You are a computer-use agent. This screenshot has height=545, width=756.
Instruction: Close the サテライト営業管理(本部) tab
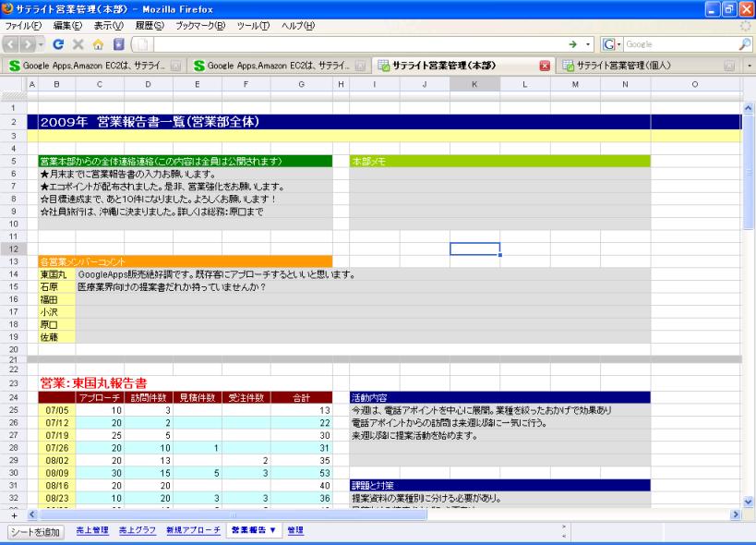[544, 65]
